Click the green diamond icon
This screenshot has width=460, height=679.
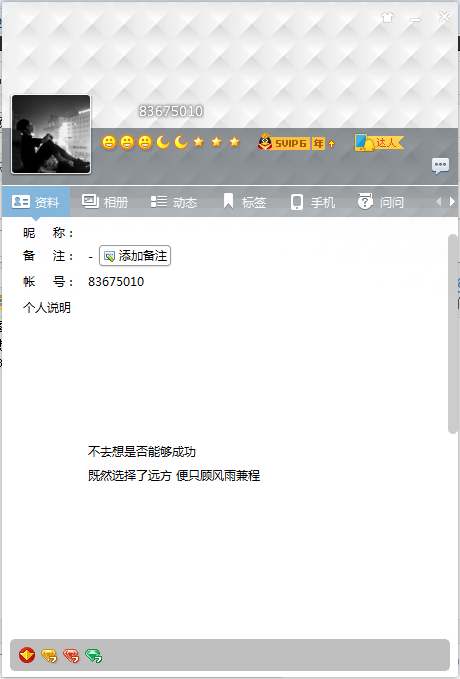click(x=93, y=656)
